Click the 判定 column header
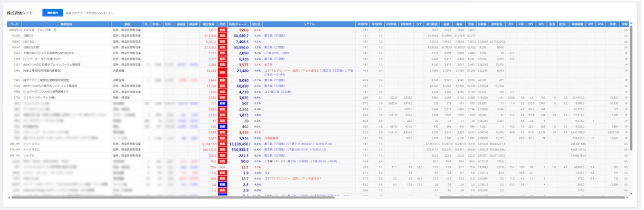Image resolution: width=644 pixels, height=210 pixels. [223, 24]
